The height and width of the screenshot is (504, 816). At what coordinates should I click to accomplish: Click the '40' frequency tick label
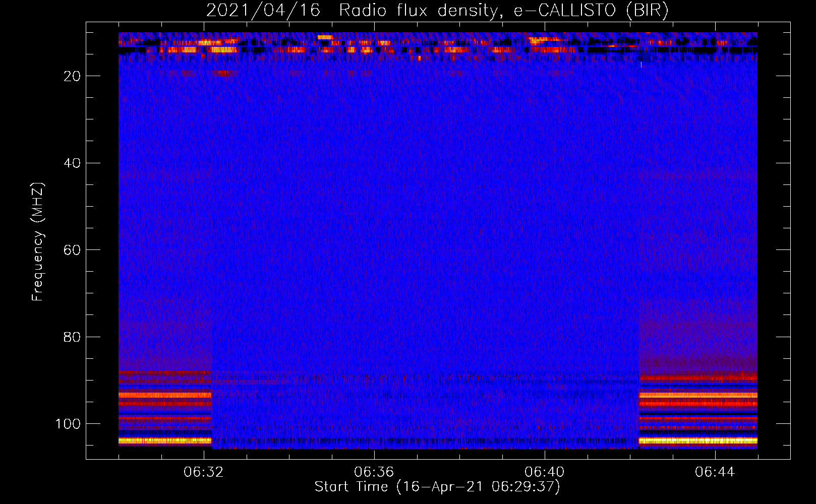coord(72,163)
